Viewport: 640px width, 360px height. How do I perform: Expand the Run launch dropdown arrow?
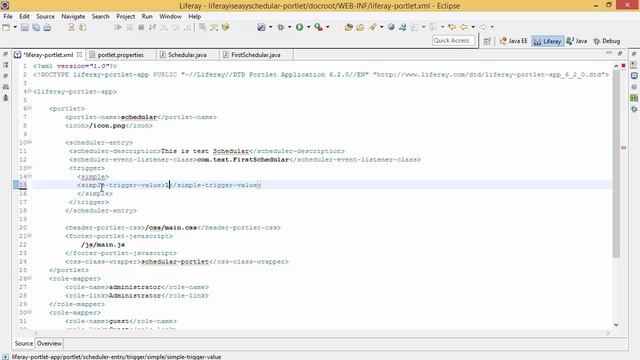pyautogui.click(x=309, y=27)
